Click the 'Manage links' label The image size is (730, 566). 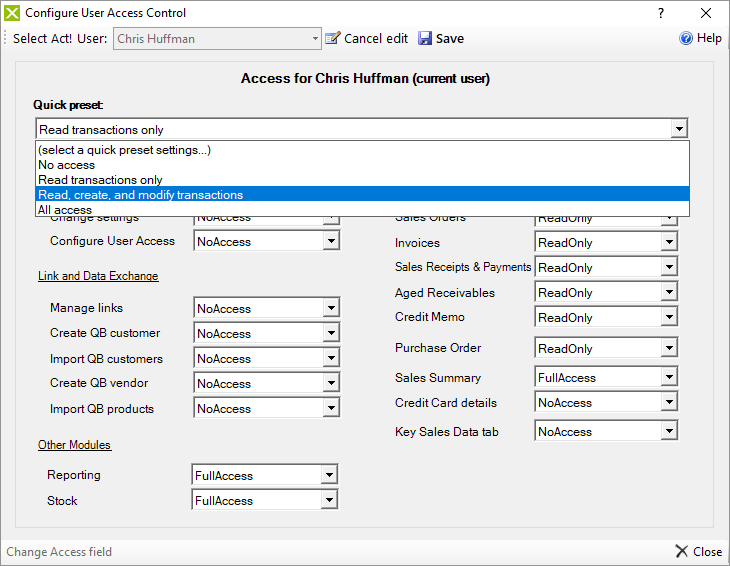[x=86, y=308]
